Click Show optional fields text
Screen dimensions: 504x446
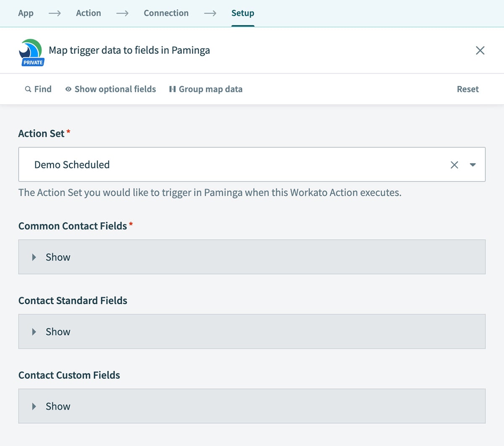(x=115, y=89)
